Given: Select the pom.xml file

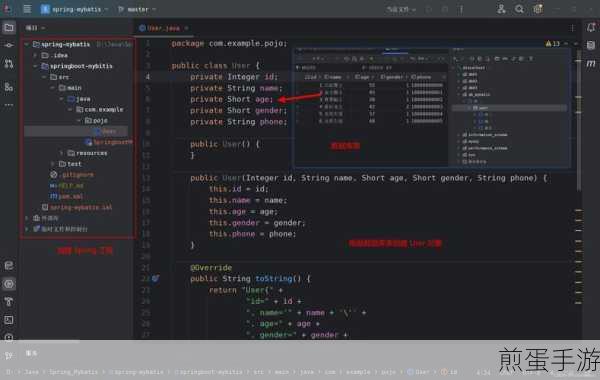Looking at the screenshot, I should point(67,196).
